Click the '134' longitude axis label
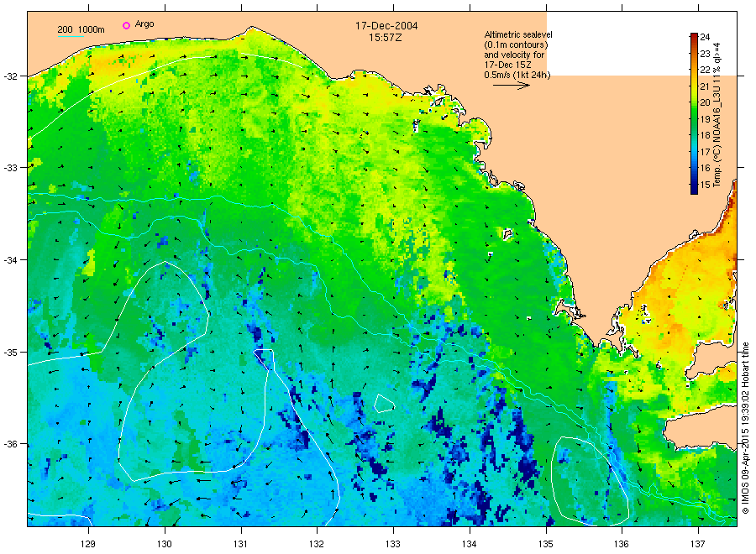This screenshot has width=756, height=554. coord(469,544)
